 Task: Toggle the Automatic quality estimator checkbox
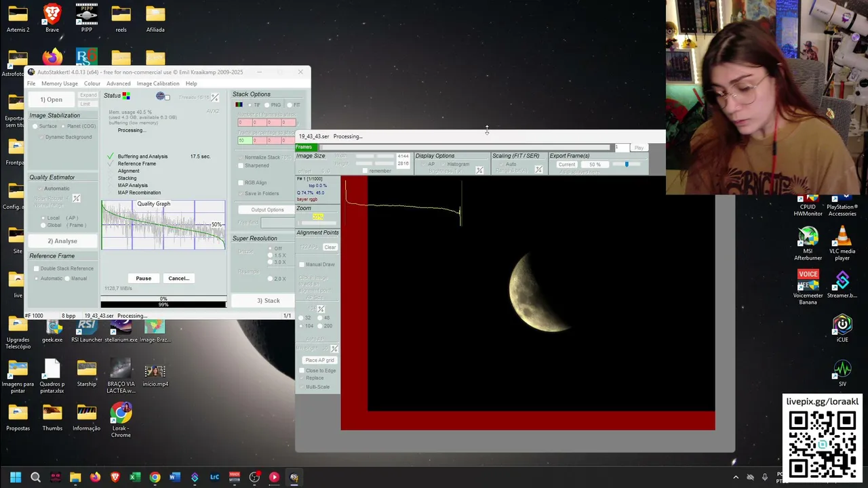[x=39, y=188]
